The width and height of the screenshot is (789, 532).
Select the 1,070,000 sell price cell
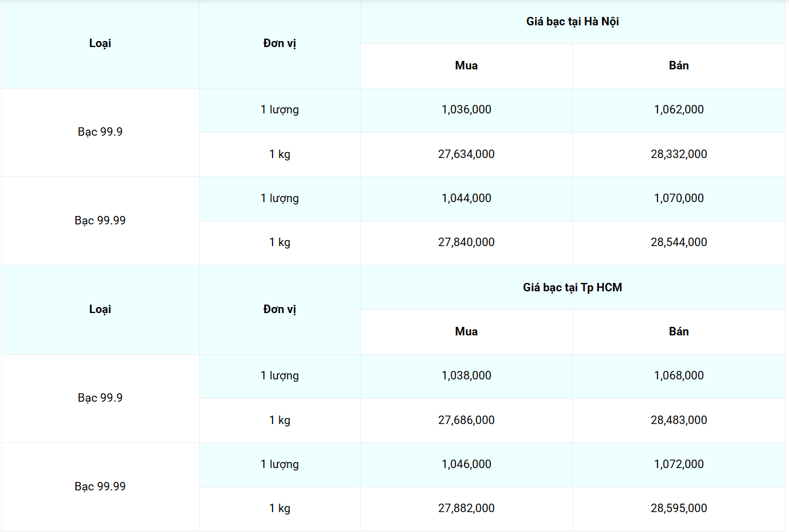pos(679,198)
